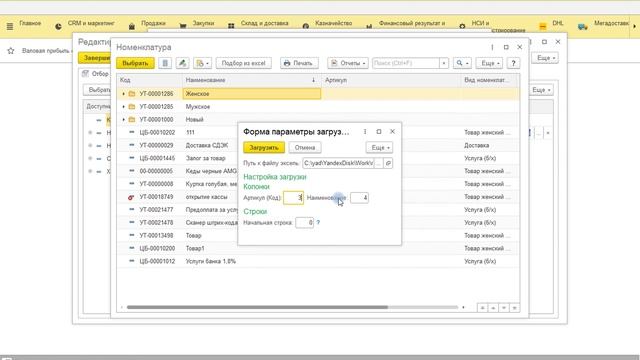The image size is (640, 360).
Task: Open the magnifier search options dropdown
Action: click(x=462, y=63)
